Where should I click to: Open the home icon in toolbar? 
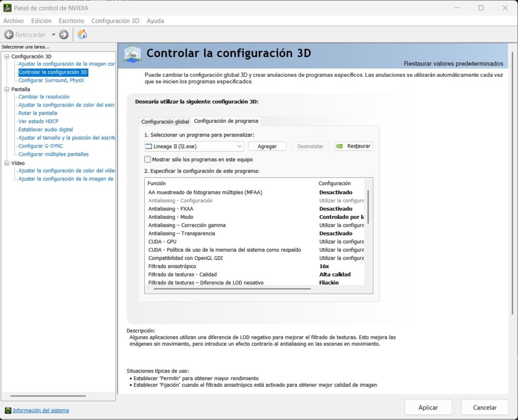82,34
